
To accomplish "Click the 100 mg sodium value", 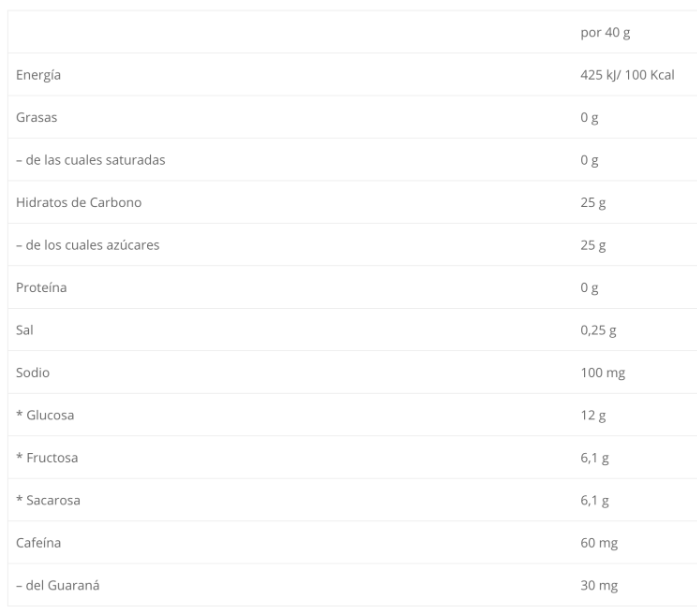I will pos(602,373).
